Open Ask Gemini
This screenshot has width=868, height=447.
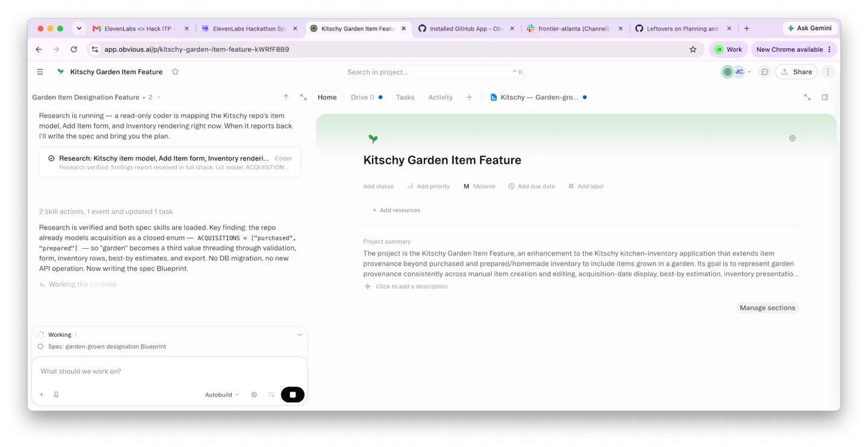coord(810,28)
